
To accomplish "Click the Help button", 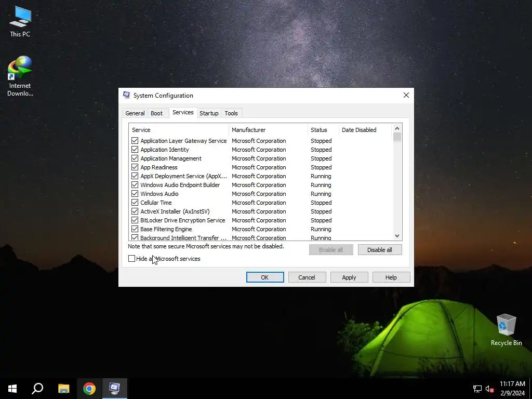I will pyautogui.click(x=391, y=277).
